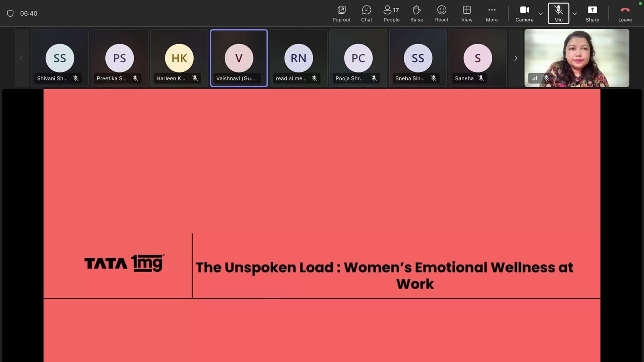This screenshot has height=362, width=644.
Task: Show previous participants with left chevron
Action: pyautogui.click(x=22, y=58)
